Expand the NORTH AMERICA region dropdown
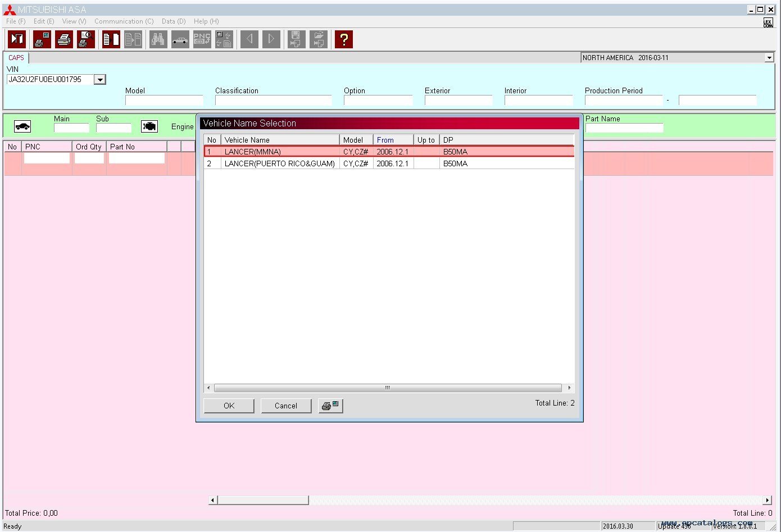Viewport: 781px width, 532px height. coord(769,58)
